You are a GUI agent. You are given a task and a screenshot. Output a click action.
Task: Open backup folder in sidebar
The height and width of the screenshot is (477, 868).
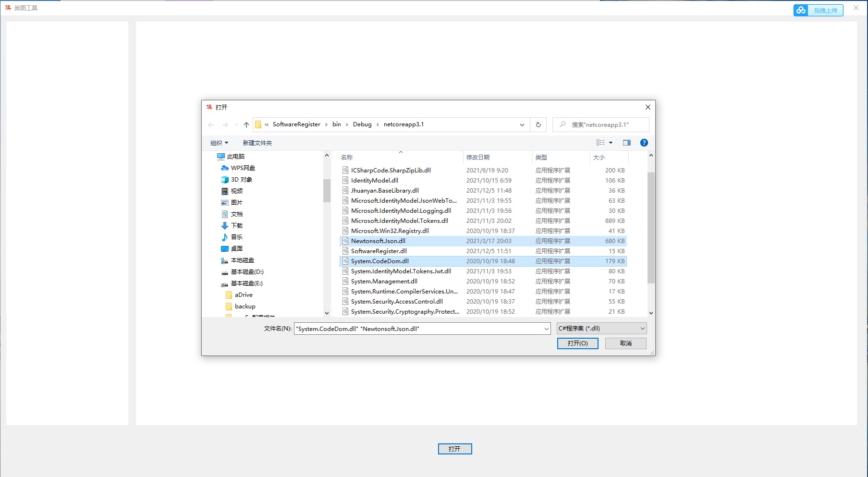[x=240, y=306]
